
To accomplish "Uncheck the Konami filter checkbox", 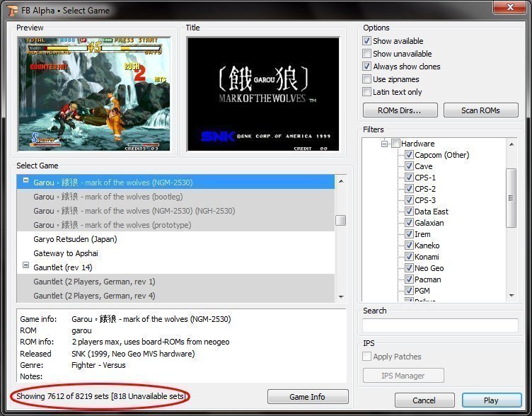I will (x=409, y=257).
